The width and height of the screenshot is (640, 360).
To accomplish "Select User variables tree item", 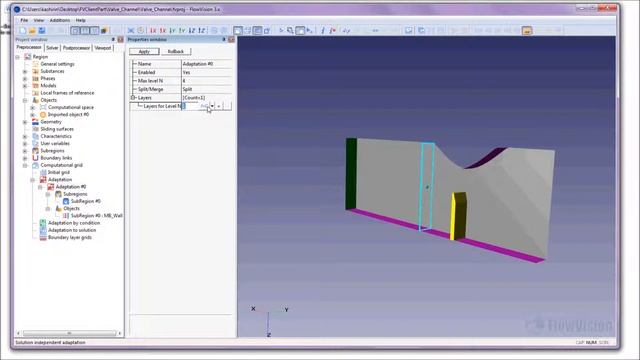I will click(55, 144).
